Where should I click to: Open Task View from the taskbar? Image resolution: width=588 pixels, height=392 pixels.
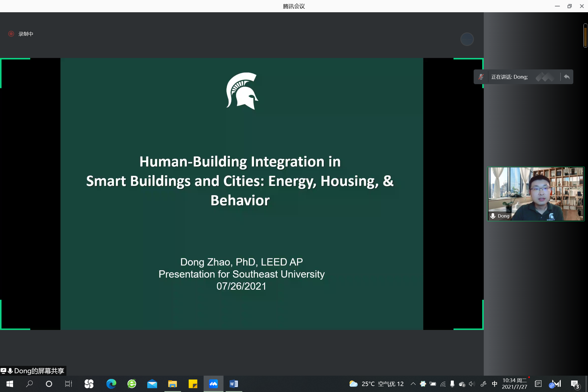(x=68, y=384)
